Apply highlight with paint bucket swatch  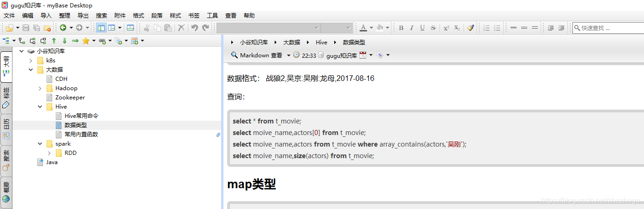(380, 28)
